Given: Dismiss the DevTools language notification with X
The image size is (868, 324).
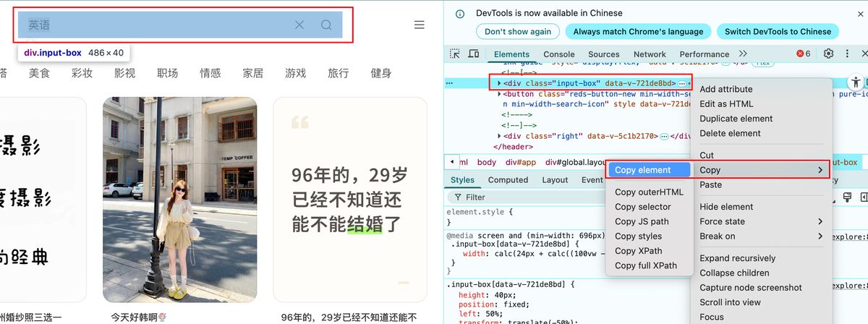Looking at the screenshot, I should [x=862, y=13].
